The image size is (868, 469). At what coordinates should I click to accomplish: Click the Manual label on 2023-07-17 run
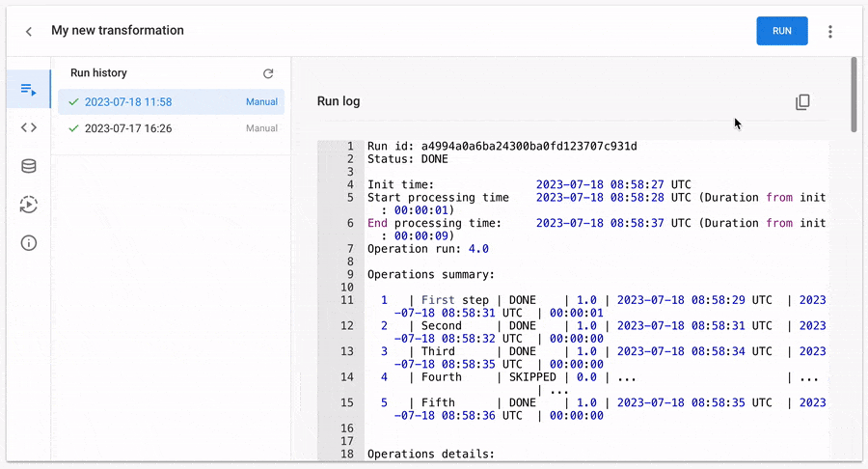(261, 128)
